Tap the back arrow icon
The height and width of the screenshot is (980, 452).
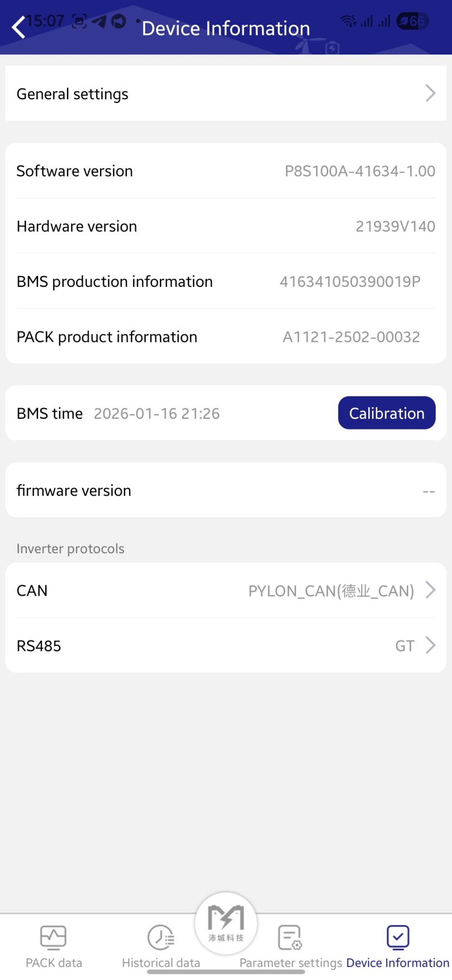tap(19, 27)
